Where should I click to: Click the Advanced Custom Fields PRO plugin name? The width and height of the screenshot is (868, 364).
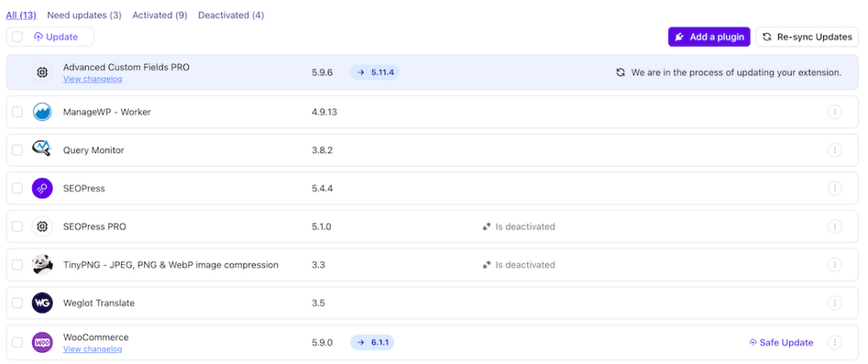point(126,67)
